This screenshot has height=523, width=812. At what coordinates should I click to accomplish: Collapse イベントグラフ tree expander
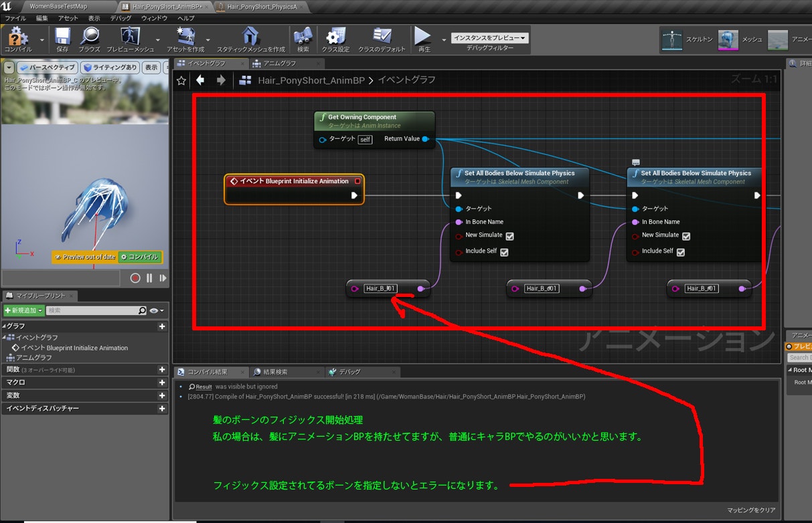pyautogui.click(x=3, y=338)
